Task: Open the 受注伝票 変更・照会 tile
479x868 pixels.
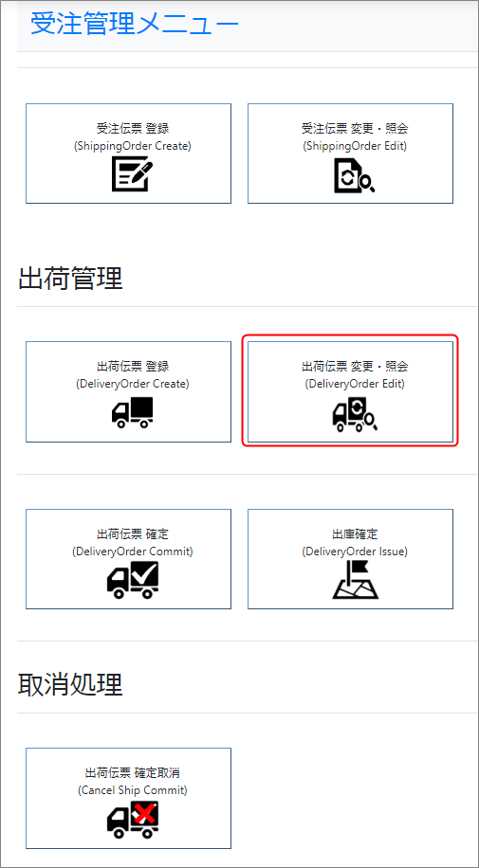Action: pyautogui.click(x=350, y=153)
